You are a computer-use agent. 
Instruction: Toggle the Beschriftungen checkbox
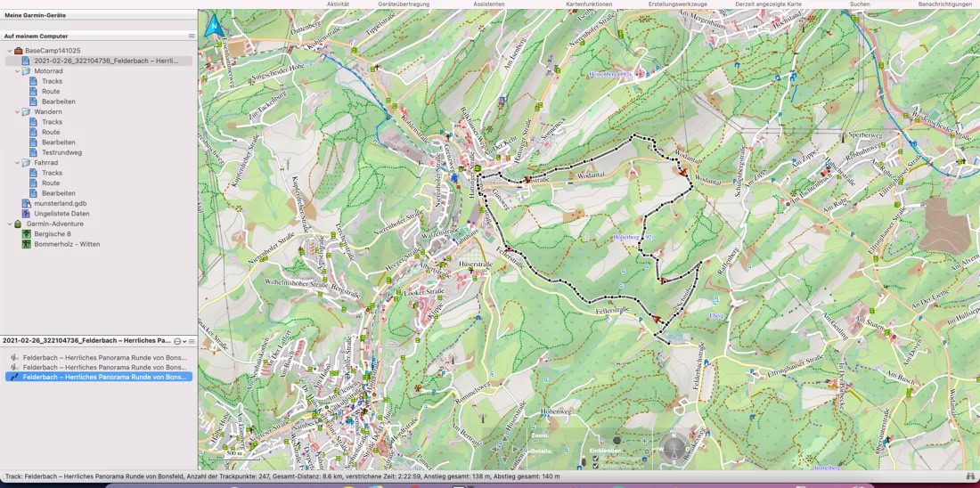point(596,458)
